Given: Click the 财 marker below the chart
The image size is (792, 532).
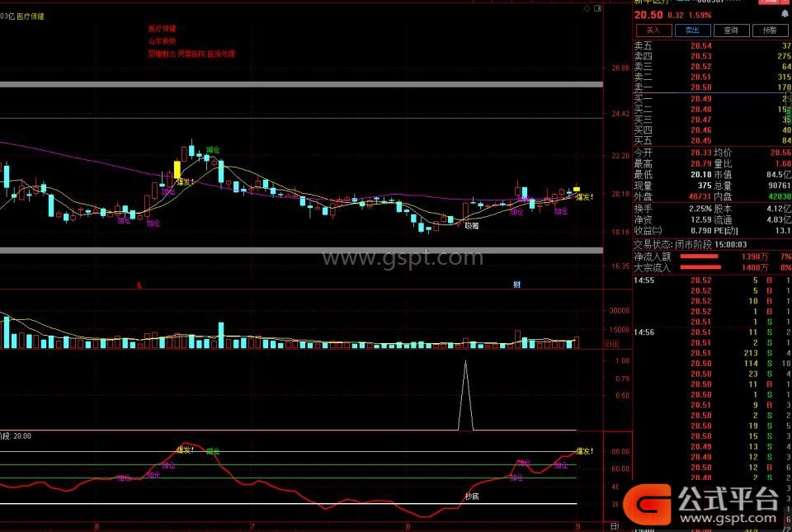Looking at the screenshot, I should 516,285.
